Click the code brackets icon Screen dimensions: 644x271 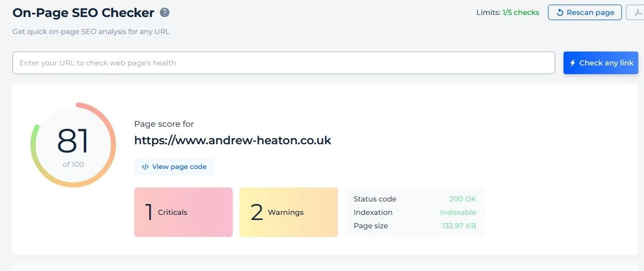click(146, 167)
